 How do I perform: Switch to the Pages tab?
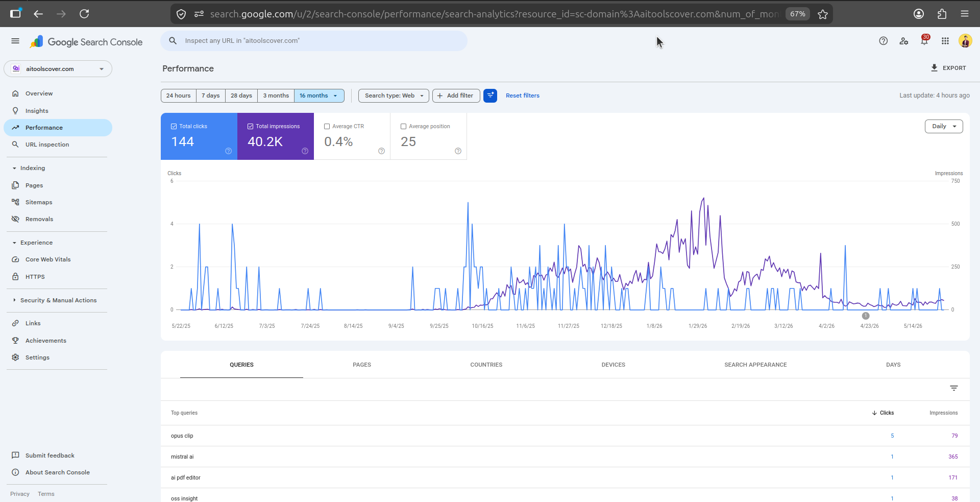362,365
